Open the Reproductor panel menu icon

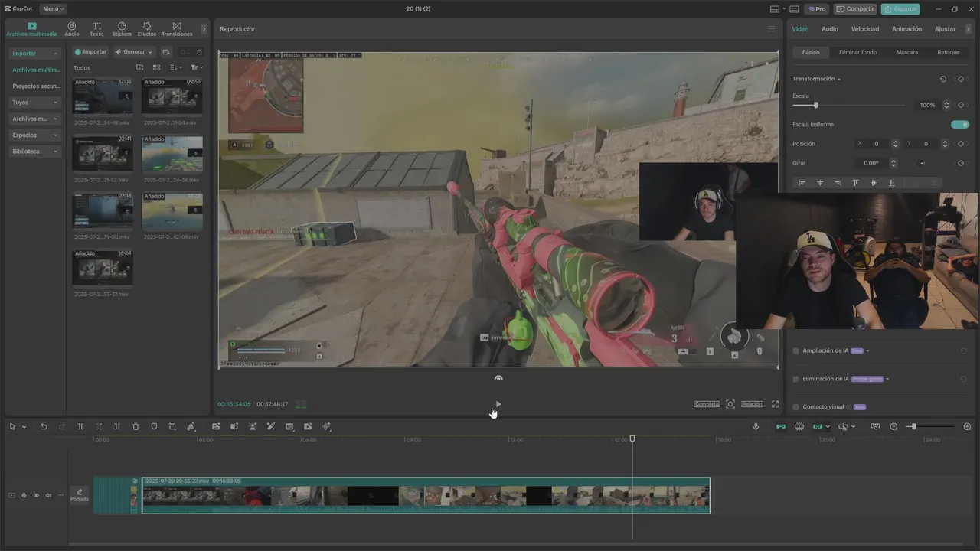(x=771, y=29)
